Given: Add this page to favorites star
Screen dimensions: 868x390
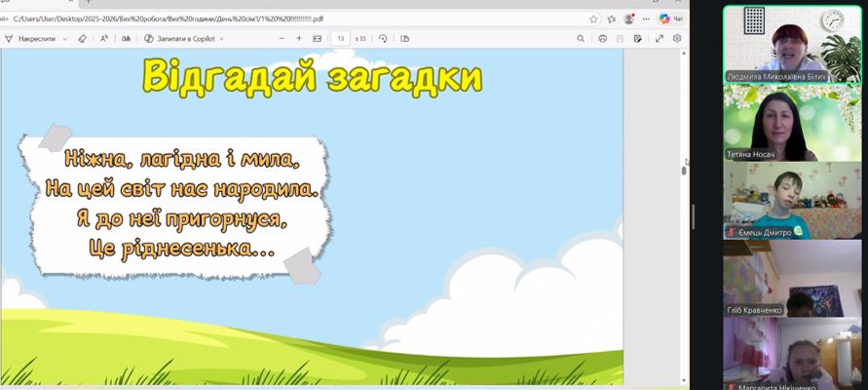Looking at the screenshot, I should [x=593, y=19].
